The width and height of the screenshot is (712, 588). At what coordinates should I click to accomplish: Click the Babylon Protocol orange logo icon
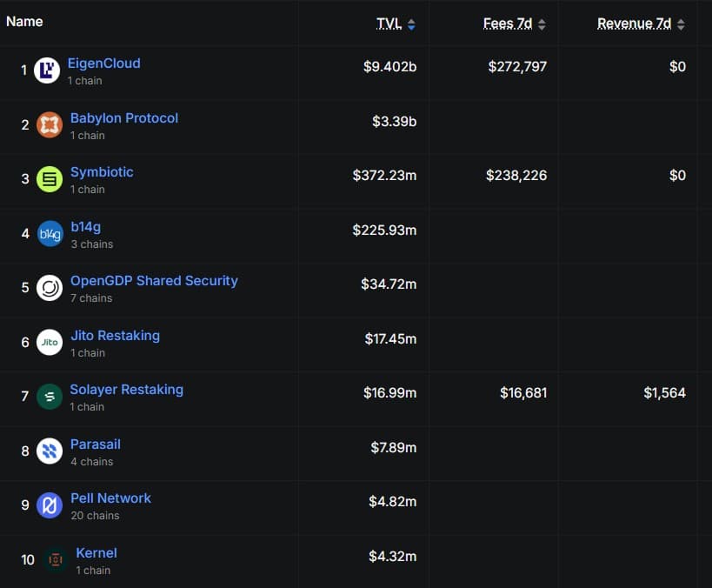[50, 125]
